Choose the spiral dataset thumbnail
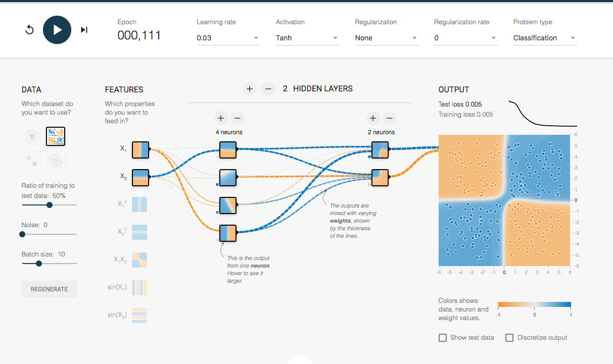The width and height of the screenshot is (613, 364). point(56,161)
